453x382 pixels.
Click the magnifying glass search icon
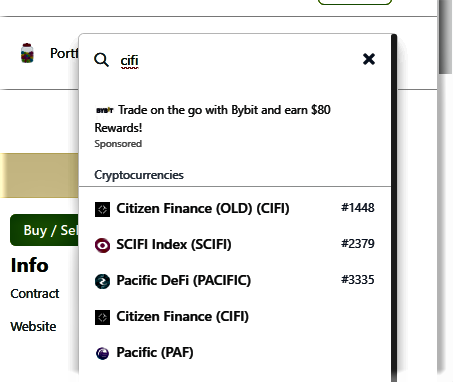(x=101, y=60)
